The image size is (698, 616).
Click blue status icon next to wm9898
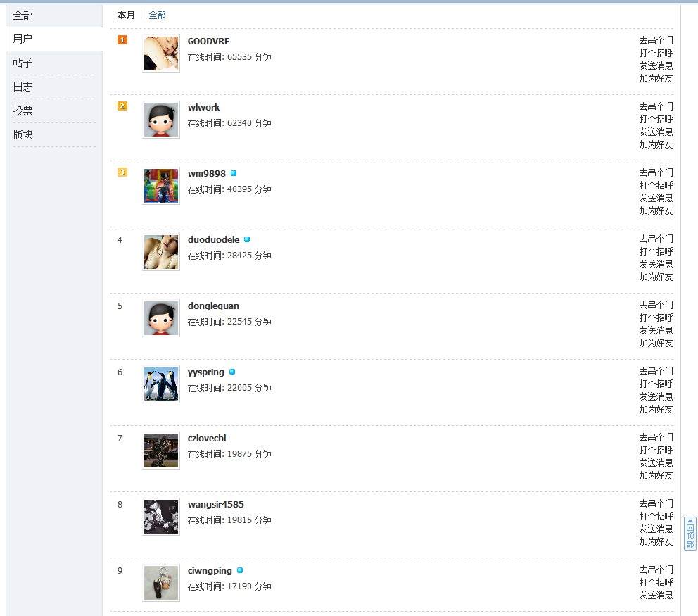pos(234,173)
